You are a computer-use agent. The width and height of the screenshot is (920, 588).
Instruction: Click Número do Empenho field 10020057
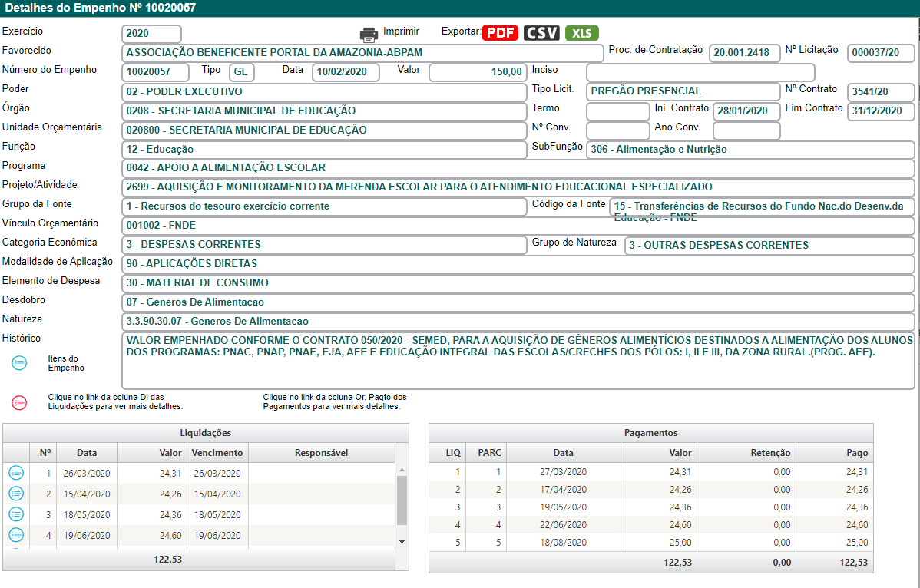[155, 72]
